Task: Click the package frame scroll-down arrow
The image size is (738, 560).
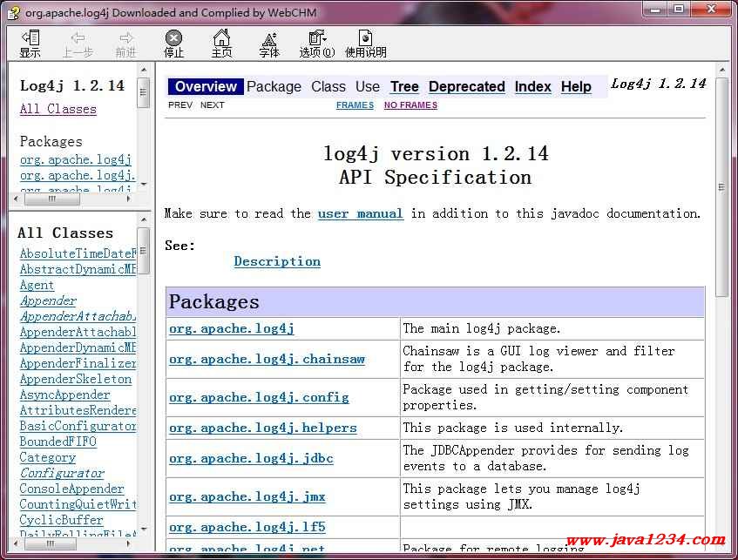Action: (x=144, y=184)
